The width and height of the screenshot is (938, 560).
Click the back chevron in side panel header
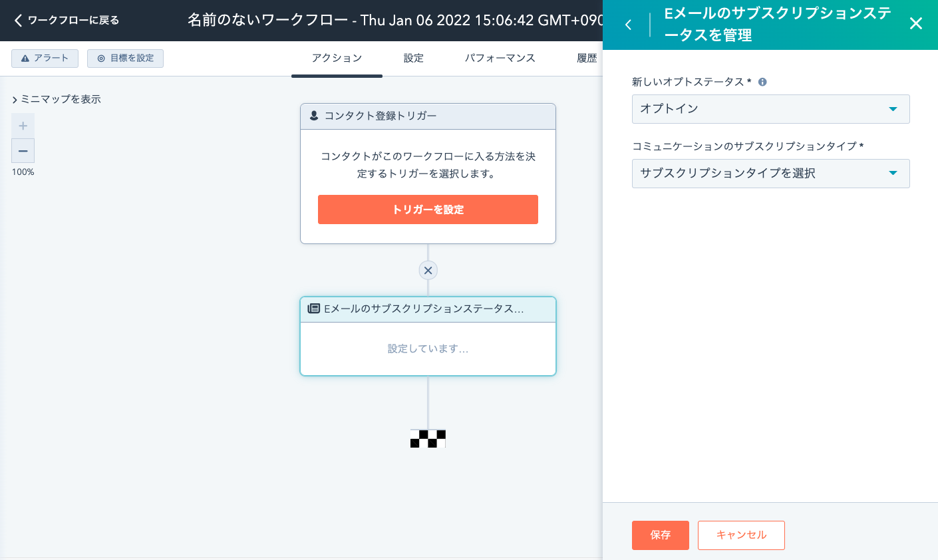click(x=628, y=25)
